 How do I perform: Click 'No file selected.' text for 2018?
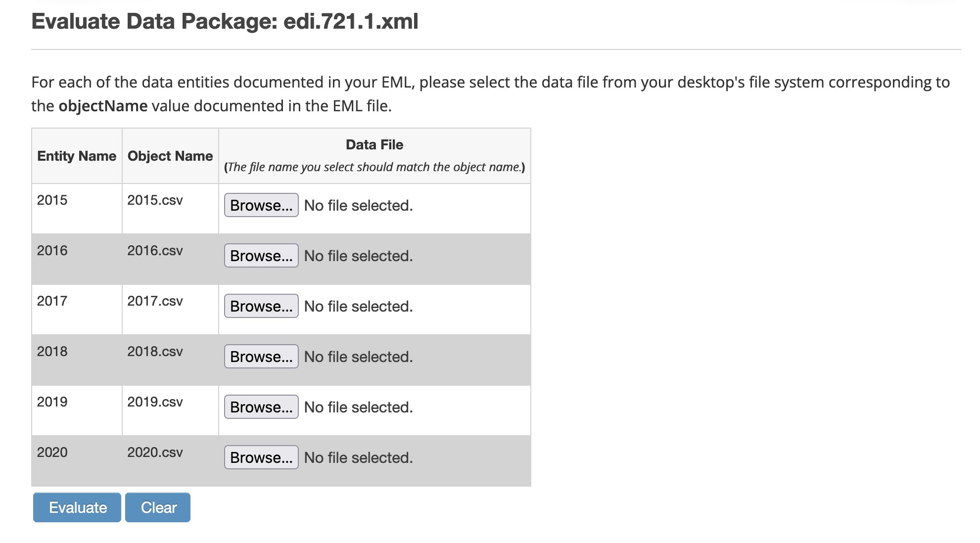pyautogui.click(x=358, y=357)
